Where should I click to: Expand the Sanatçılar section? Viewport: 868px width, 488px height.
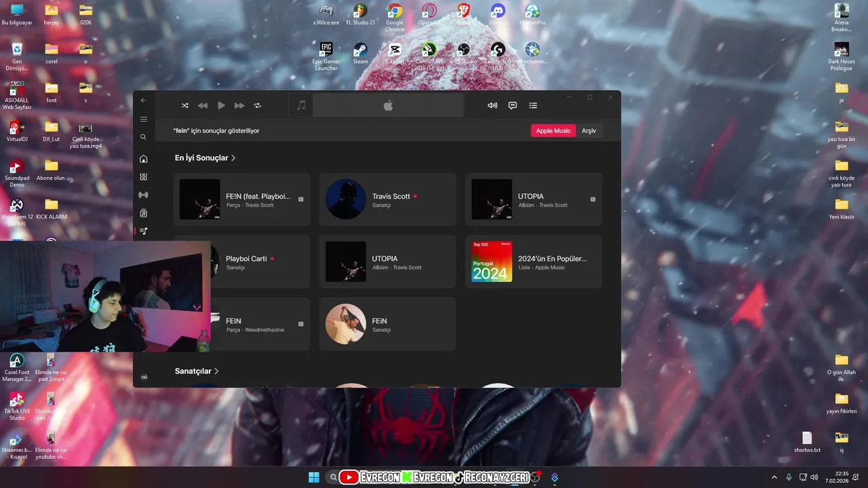point(197,371)
